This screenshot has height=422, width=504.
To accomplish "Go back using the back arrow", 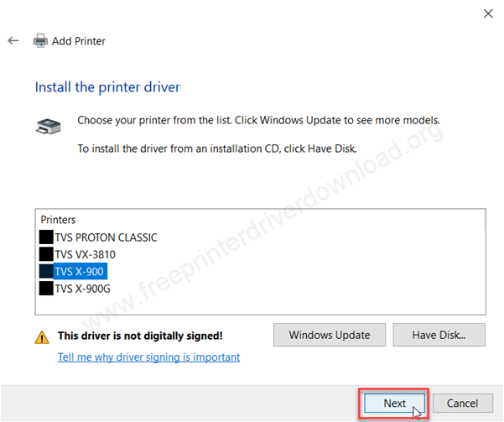I will point(13,40).
